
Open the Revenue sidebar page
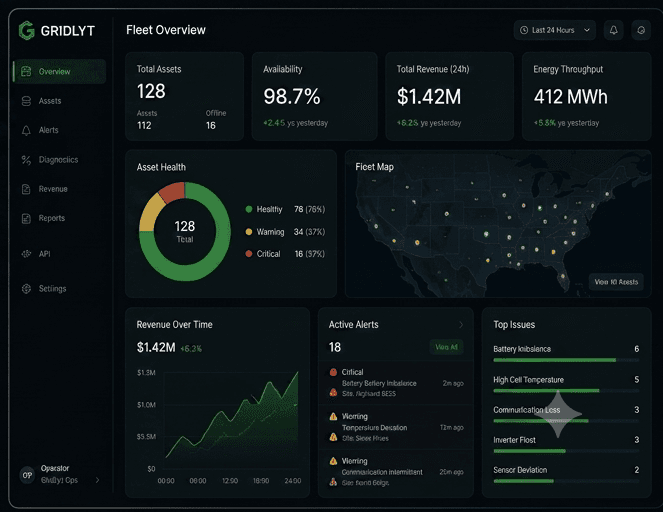pos(53,189)
